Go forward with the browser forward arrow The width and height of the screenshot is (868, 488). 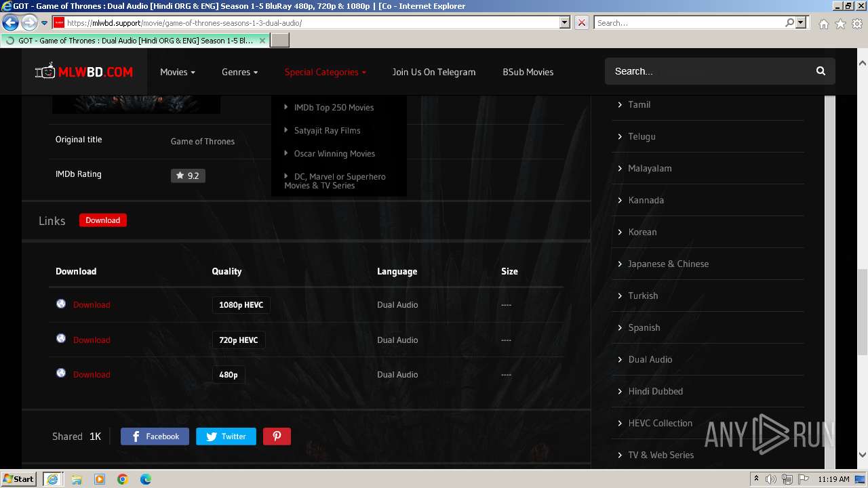[x=28, y=22]
